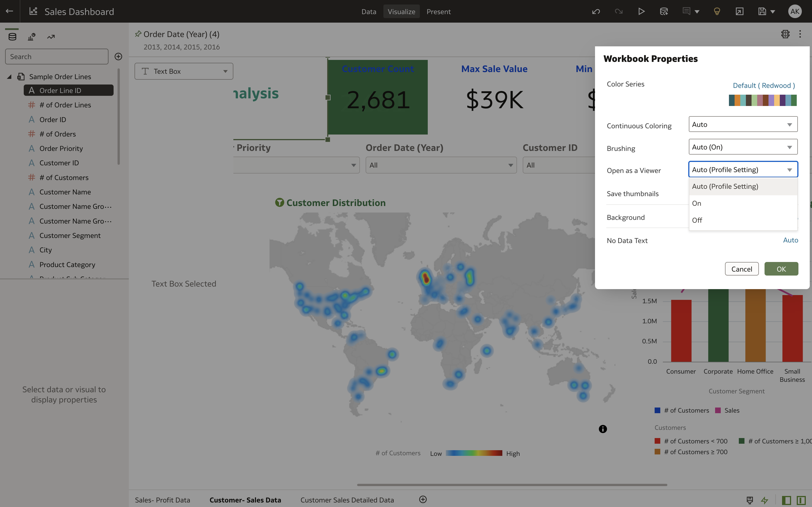Screen dimensions: 812x507
Task: Click the lightbulb insights icon
Action: (717, 11)
